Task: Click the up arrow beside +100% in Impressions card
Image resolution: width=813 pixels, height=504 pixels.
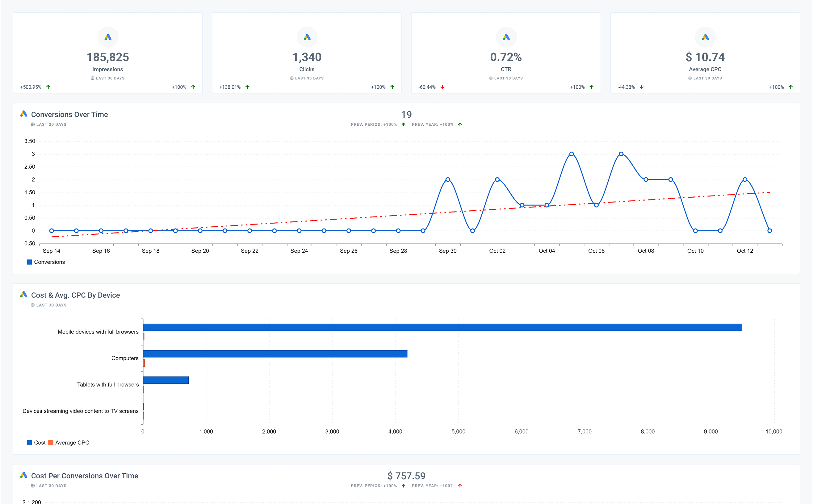Action: [x=193, y=87]
